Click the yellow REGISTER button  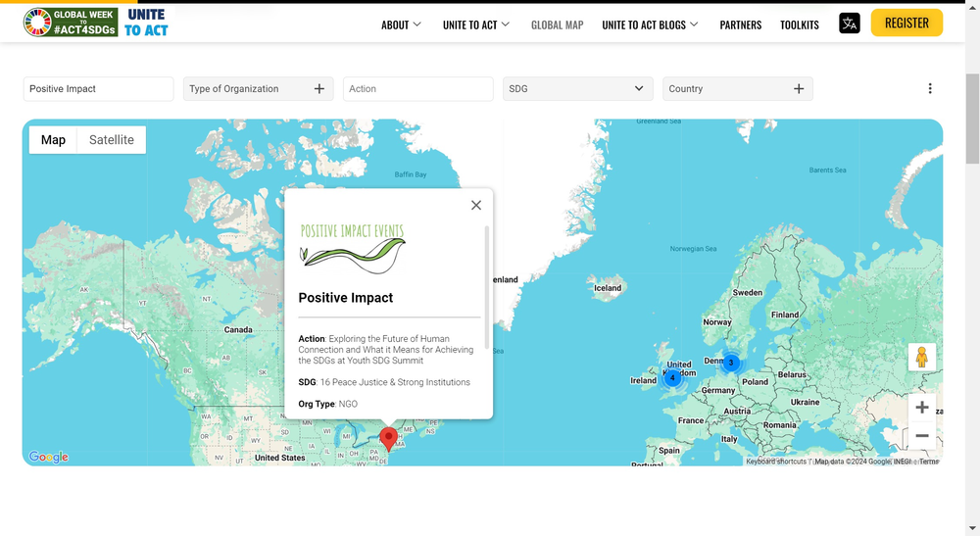[906, 23]
